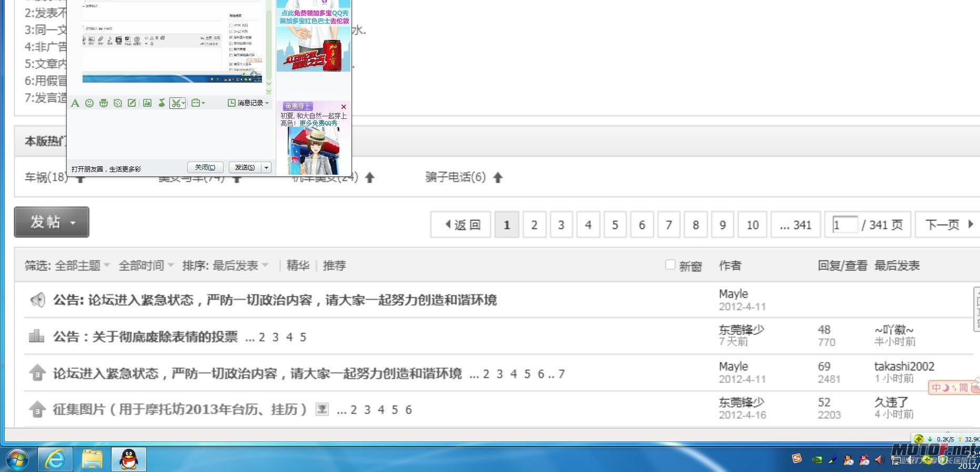Toggle the 新窗 new window checkbox
Screen dimensions: 980x472
[x=670, y=265]
